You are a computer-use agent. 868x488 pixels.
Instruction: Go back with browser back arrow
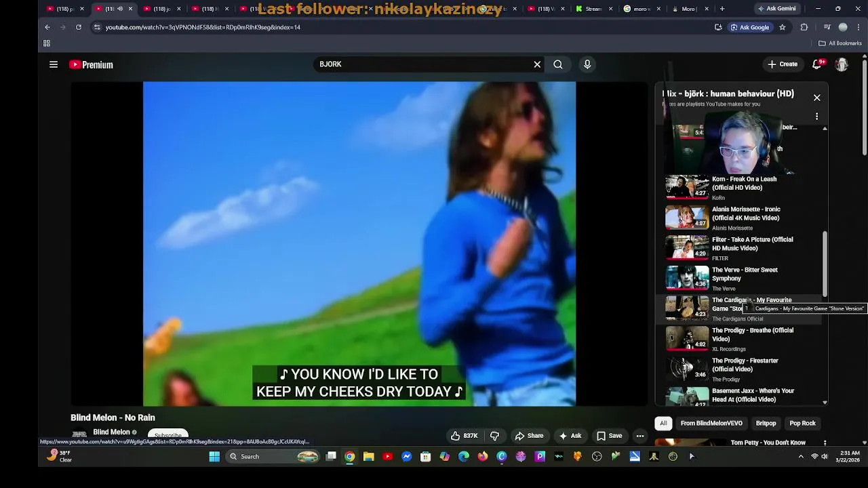coord(47,27)
